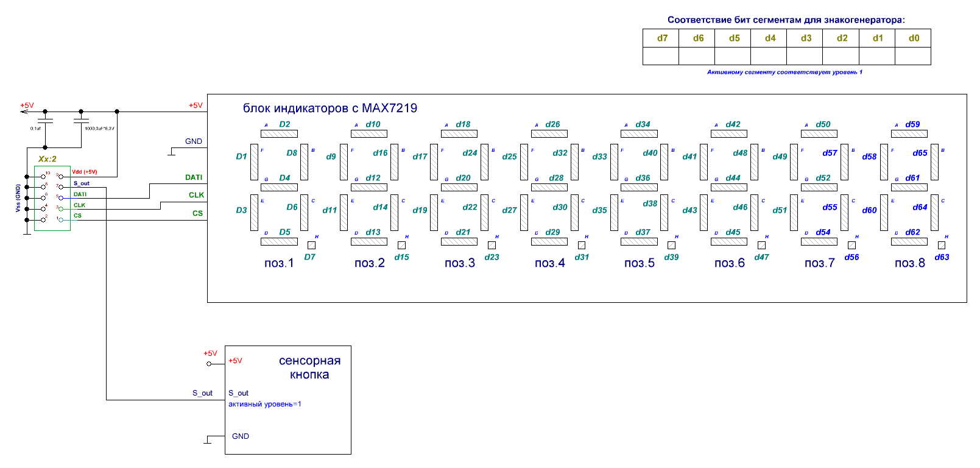The width and height of the screenshot is (980, 468).
Task: Click the Xx:2 connector symbol
Action: [x=52, y=198]
